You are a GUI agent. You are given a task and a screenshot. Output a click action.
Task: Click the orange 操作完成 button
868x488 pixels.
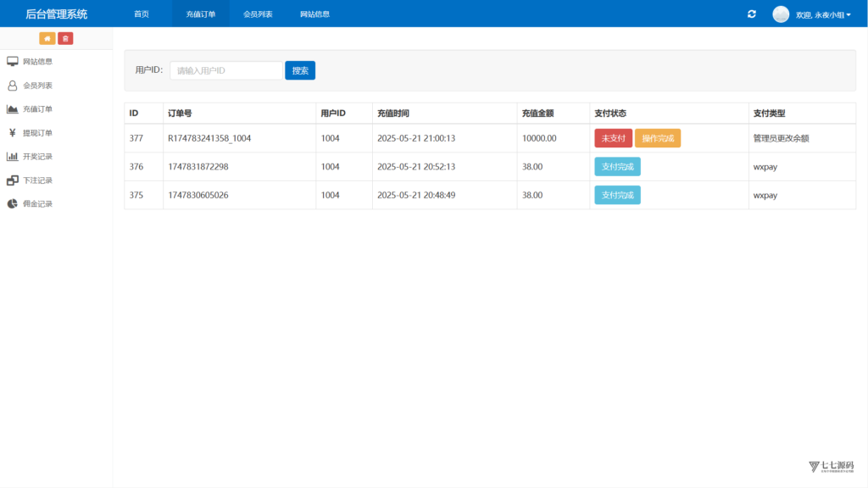tap(658, 138)
